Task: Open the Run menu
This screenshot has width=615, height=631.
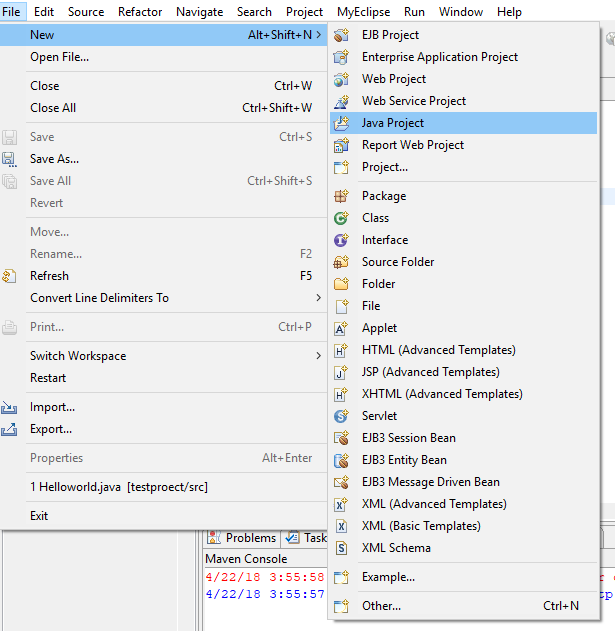Action: [x=415, y=12]
